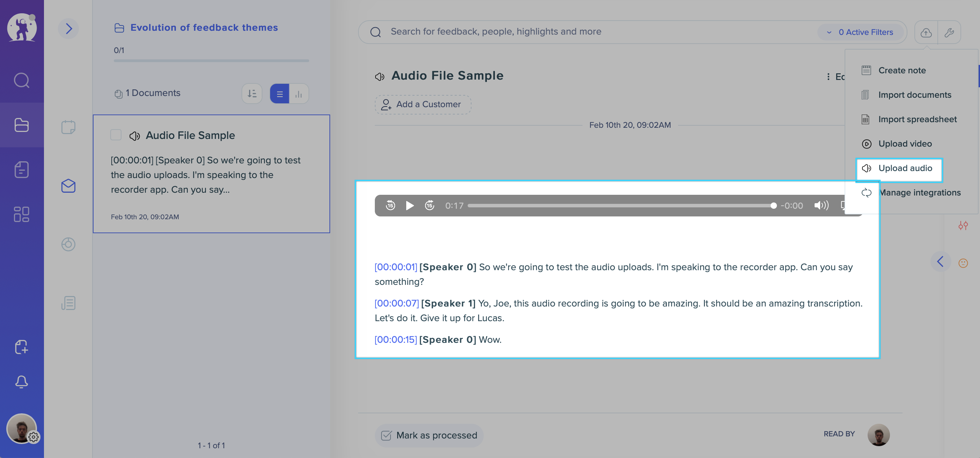Click the sort/filter icon in documents panel
The width and height of the screenshot is (980, 458).
pyautogui.click(x=252, y=93)
